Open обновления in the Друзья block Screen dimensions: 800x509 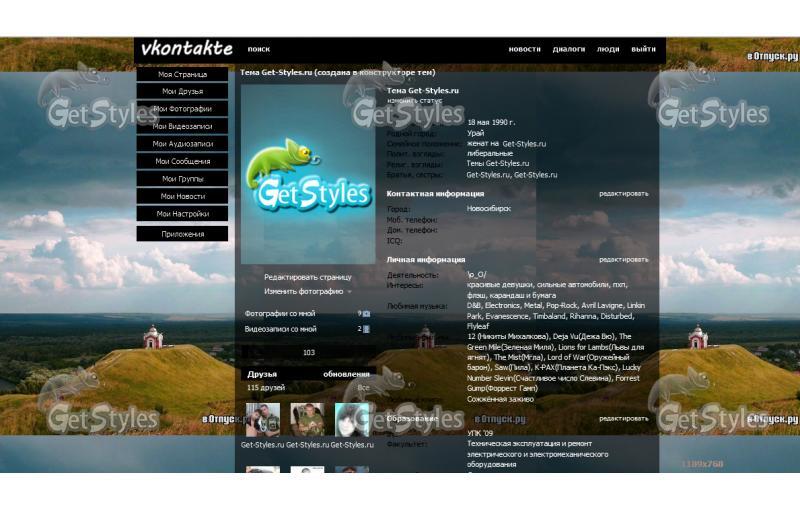click(346, 374)
